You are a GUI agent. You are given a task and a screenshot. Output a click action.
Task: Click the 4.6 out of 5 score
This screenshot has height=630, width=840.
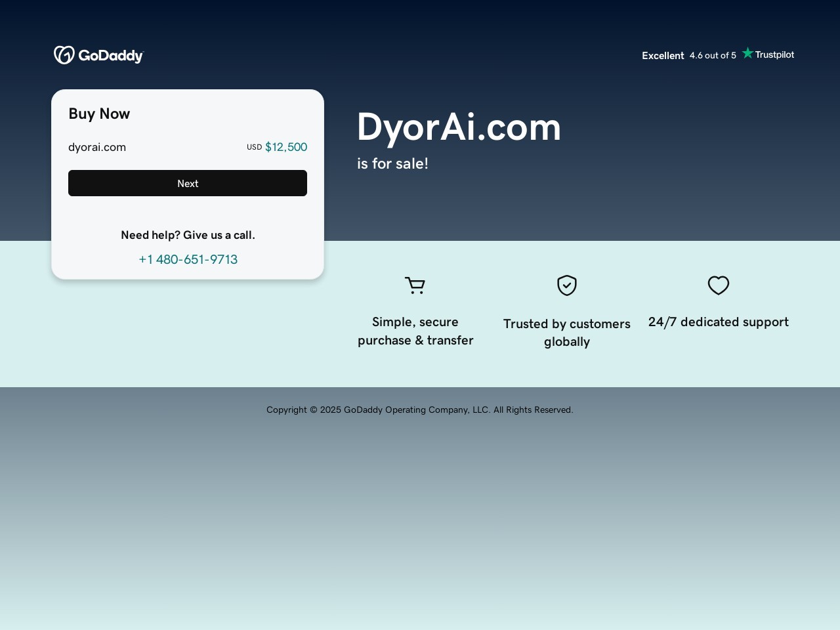pos(713,56)
